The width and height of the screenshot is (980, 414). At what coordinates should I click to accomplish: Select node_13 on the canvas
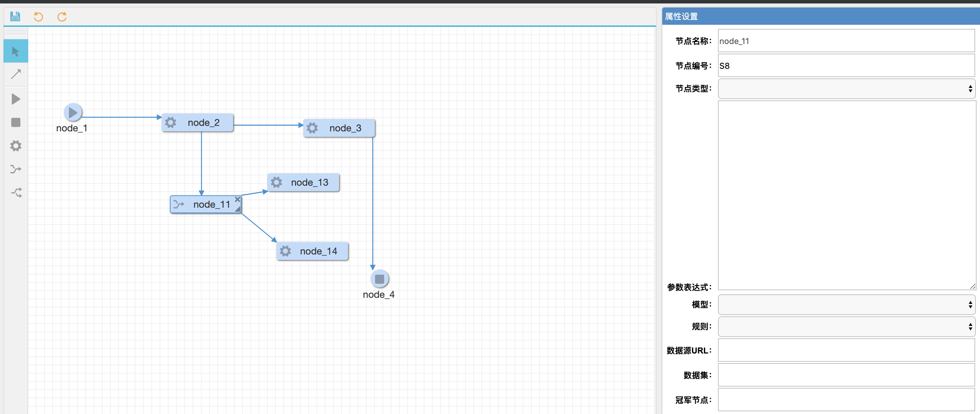(x=304, y=183)
